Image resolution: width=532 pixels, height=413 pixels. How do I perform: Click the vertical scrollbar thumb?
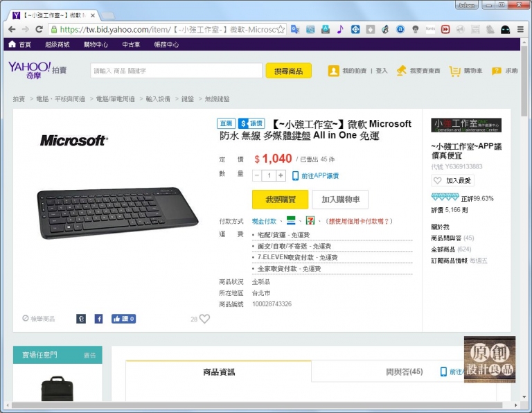tap(524, 81)
